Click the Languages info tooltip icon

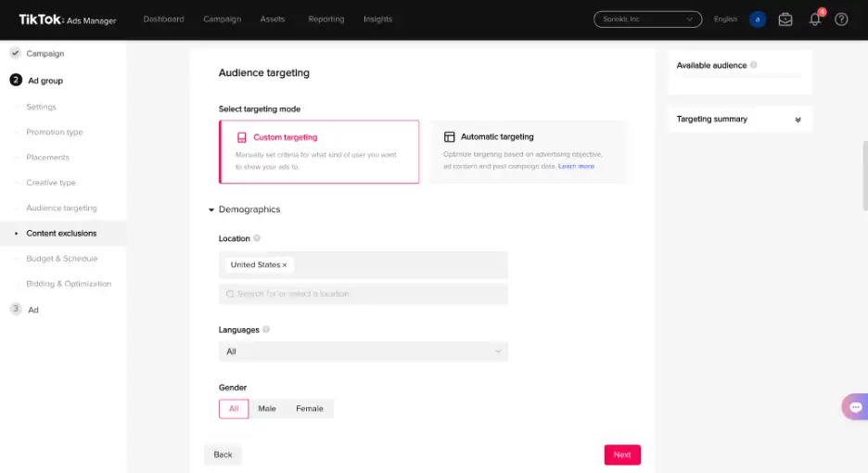point(266,329)
